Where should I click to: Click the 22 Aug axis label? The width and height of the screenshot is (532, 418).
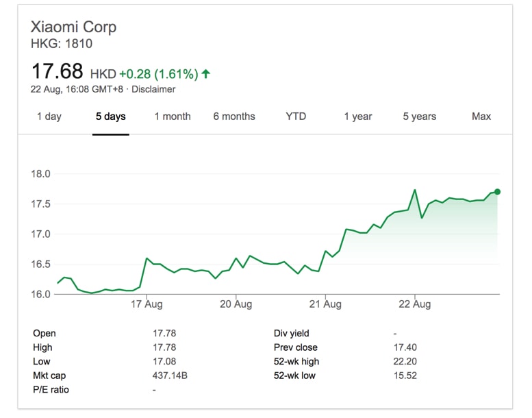pyautogui.click(x=415, y=304)
